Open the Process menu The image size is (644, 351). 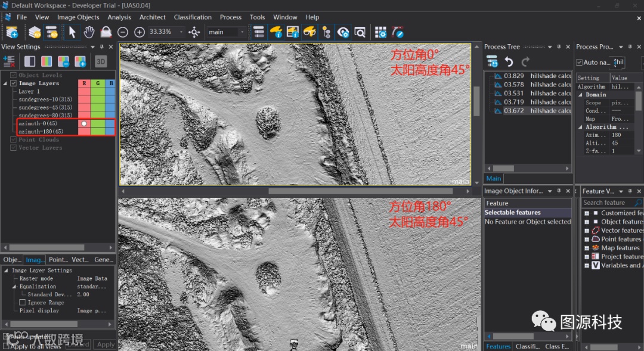pyautogui.click(x=230, y=17)
